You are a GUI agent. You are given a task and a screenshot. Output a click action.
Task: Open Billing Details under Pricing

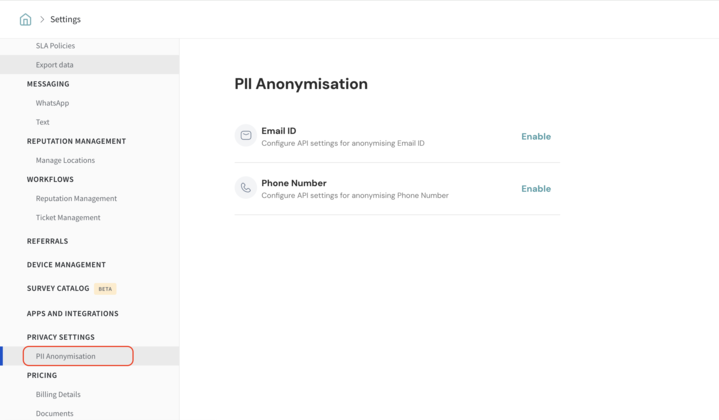coord(58,394)
